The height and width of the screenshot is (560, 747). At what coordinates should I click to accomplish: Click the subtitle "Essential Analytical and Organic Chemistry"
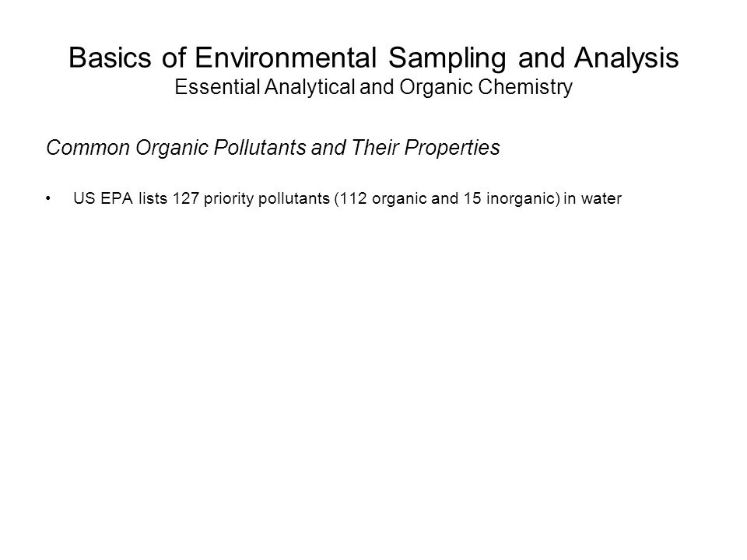373,87
